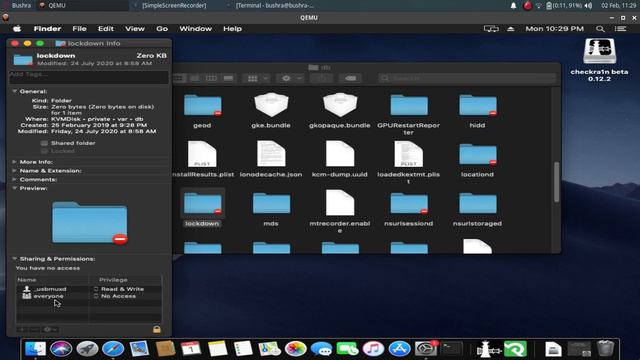
Task: Collapse the Sharing & Permissions section
Action: pyautogui.click(x=14, y=259)
